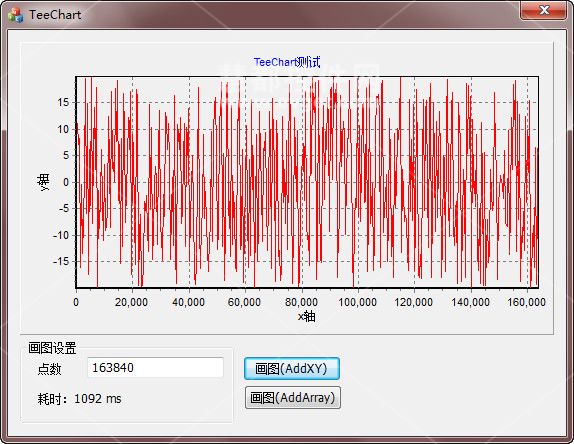
Task: Click the 120,000 x-axis label
Action: [x=414, y=302]
